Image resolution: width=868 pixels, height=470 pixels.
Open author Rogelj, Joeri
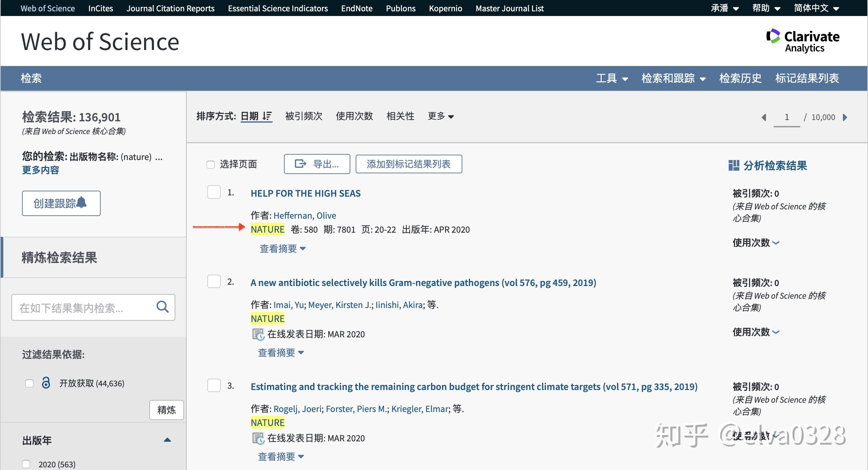297,409
